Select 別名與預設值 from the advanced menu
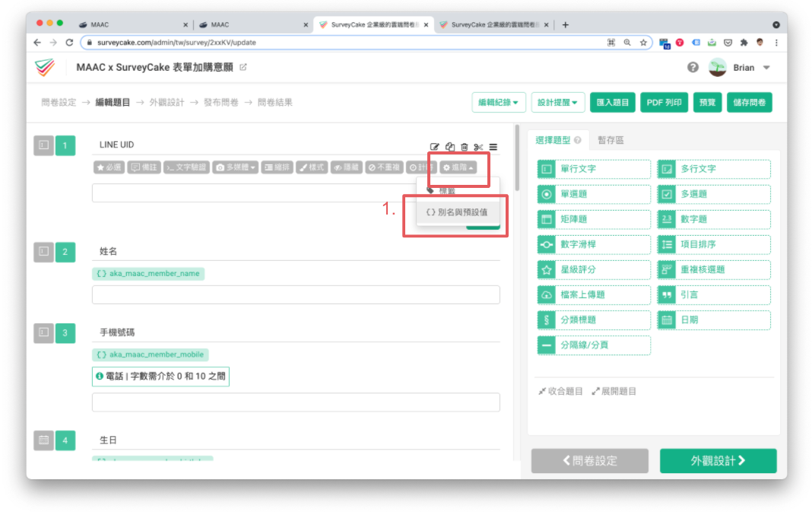 457,214
